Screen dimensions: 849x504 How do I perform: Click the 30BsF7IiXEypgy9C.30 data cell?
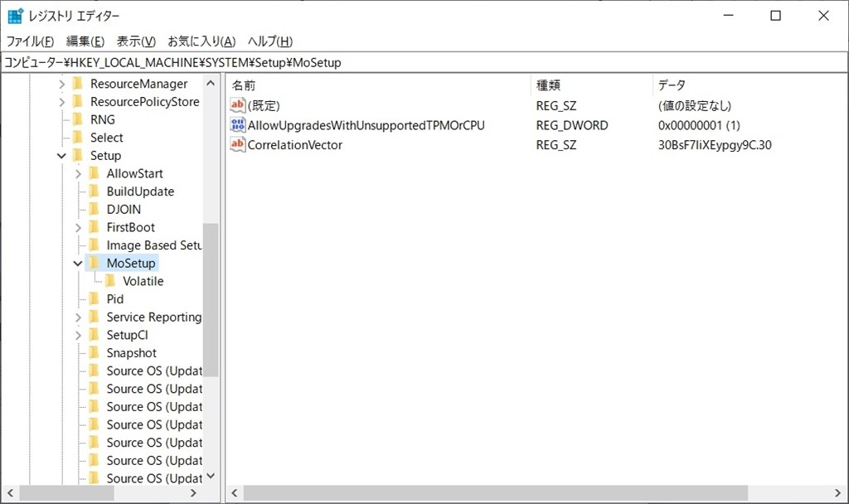click(715, 144)
